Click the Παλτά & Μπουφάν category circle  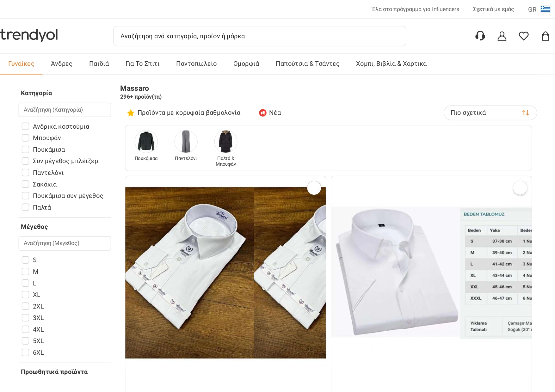tap(226, 142)
